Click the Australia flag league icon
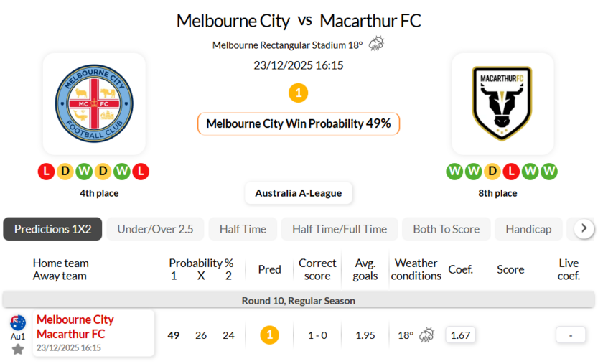Image resolution: width=603 pixels, height=364 pixels. tap(18, 322)
